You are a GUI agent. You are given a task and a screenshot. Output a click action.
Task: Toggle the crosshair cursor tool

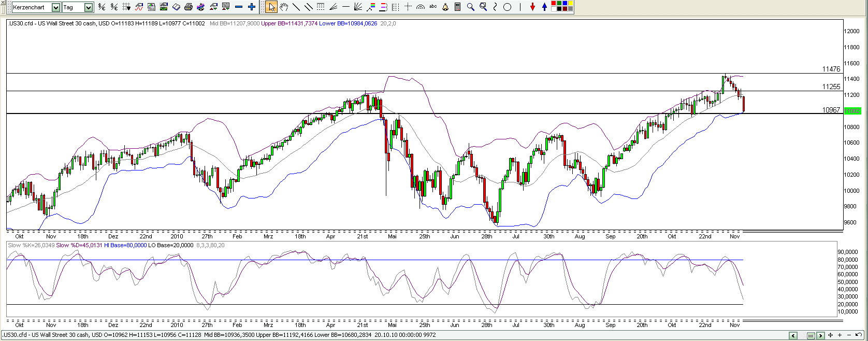tap(408, 7)
